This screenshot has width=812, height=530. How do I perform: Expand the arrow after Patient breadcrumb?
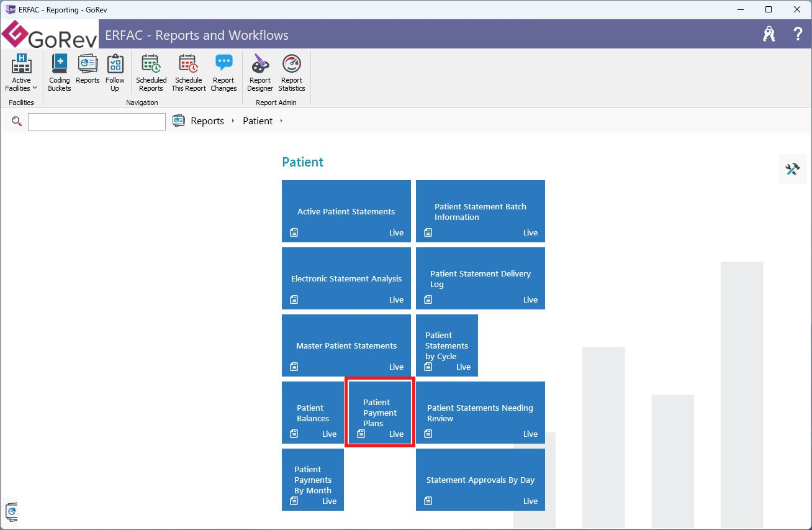pos(281,121)
